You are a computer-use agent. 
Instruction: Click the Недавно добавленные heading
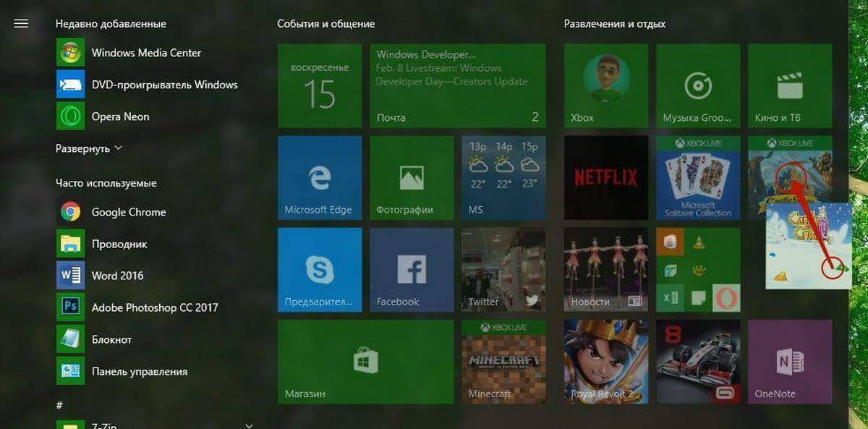pos(111,24)
